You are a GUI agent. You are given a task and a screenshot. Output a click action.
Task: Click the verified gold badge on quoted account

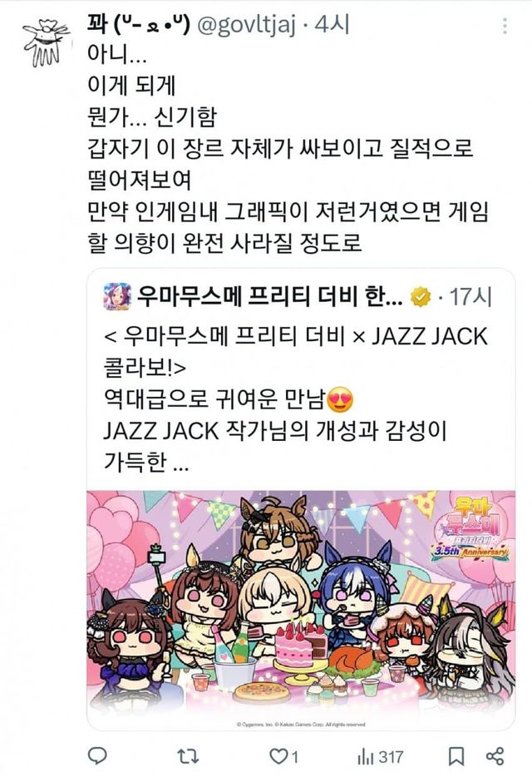click(421, 297)
